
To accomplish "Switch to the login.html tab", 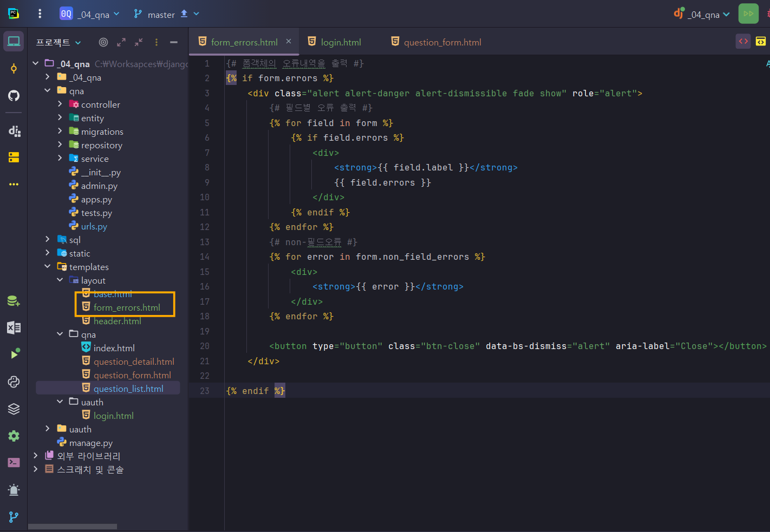I will [x=335, y=42].
